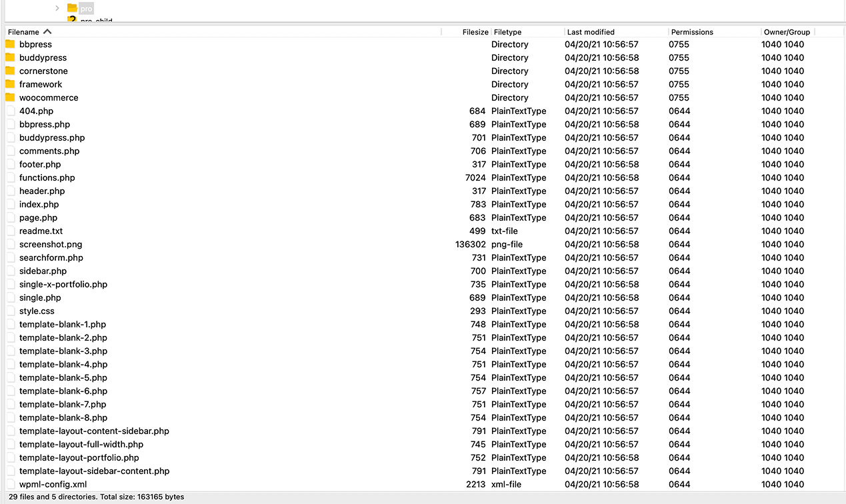The height and width of the screenshot is (504, 846).
Task: Click the framework folder icon
Action: [x=10, y=84]
